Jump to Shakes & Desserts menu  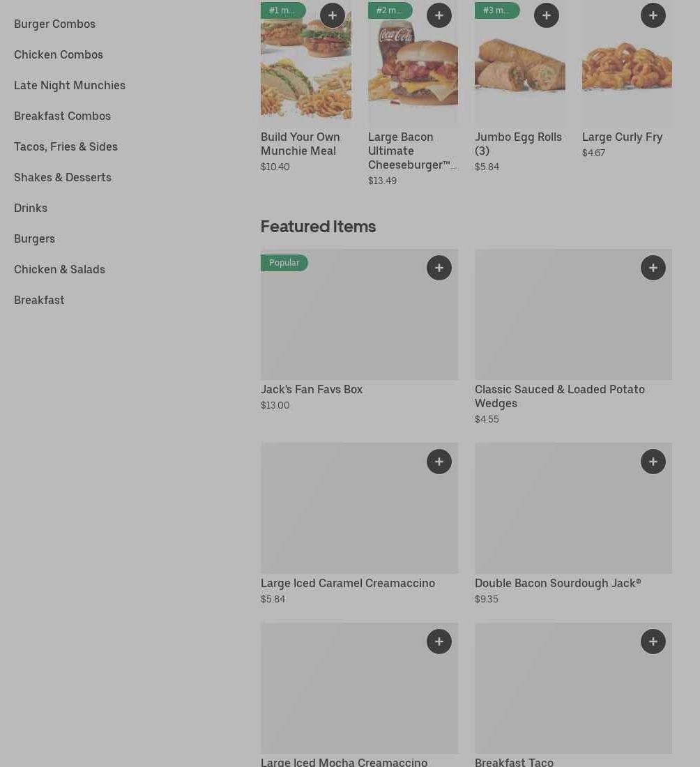point(63,177)
